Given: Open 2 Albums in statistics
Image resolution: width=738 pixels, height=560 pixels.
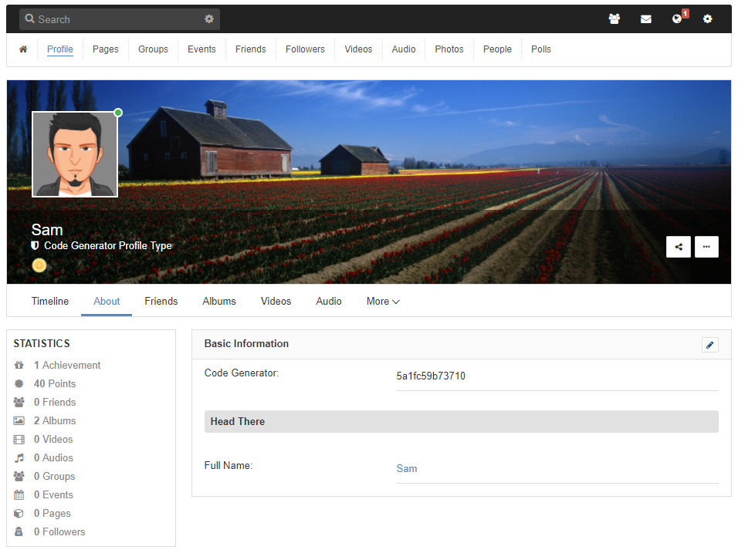Looking at the screenshot, I should click(x=54, y=421).
